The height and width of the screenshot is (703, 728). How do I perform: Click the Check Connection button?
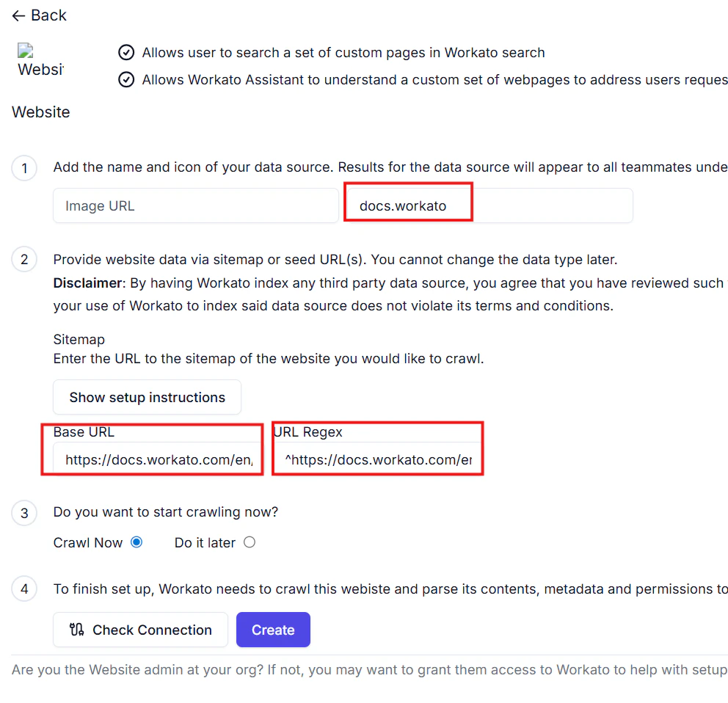pyautogui.click(x=141, y=630)
